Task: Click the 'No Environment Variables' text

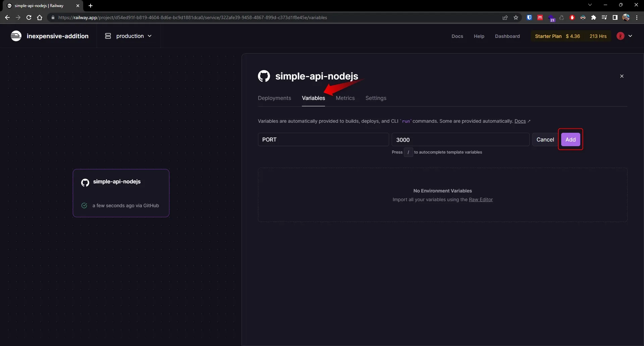Action: pyautogui.click(x=442, y=191)
